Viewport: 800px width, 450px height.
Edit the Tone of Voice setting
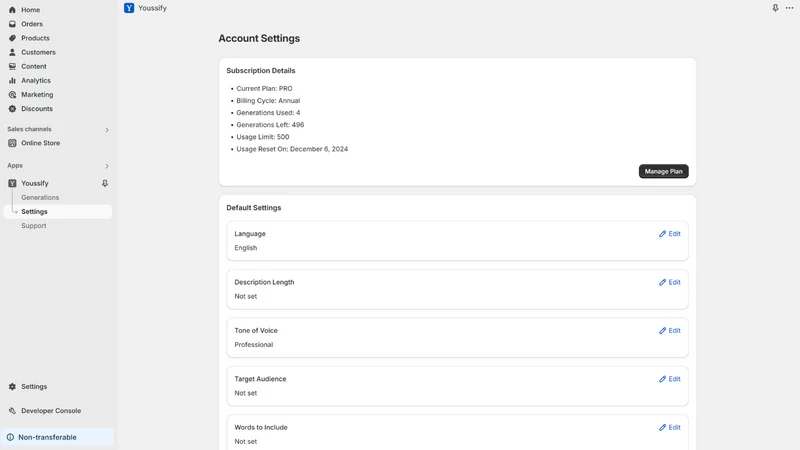pos(669,331)
